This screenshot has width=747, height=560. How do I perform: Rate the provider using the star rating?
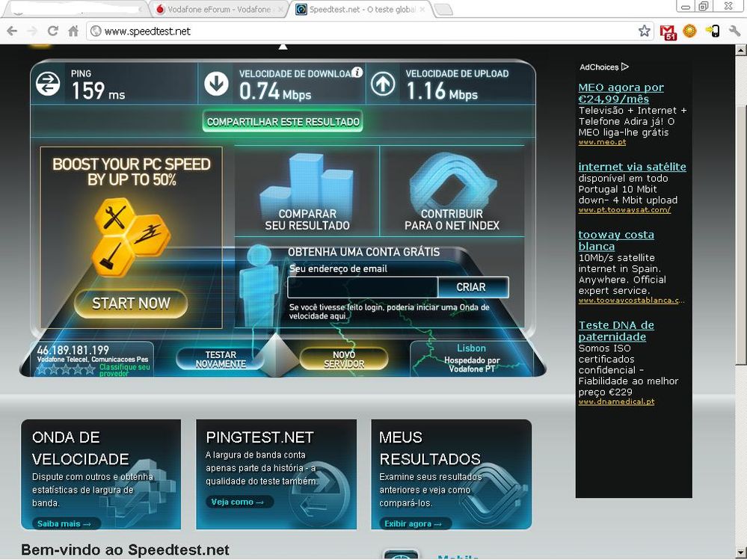66,369
